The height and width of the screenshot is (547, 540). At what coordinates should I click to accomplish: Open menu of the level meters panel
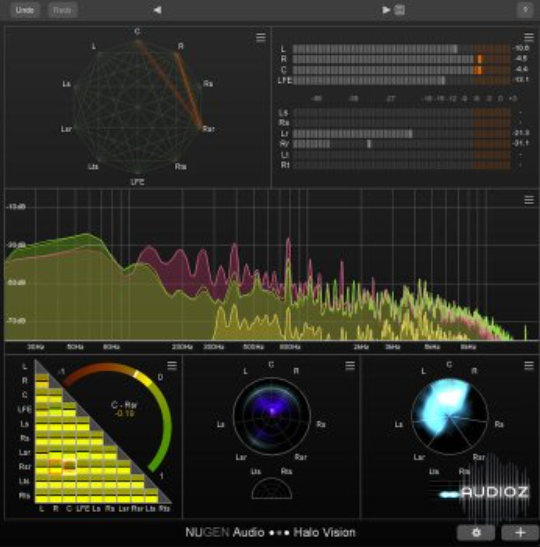pyautogui.click(x=529, y=37)
